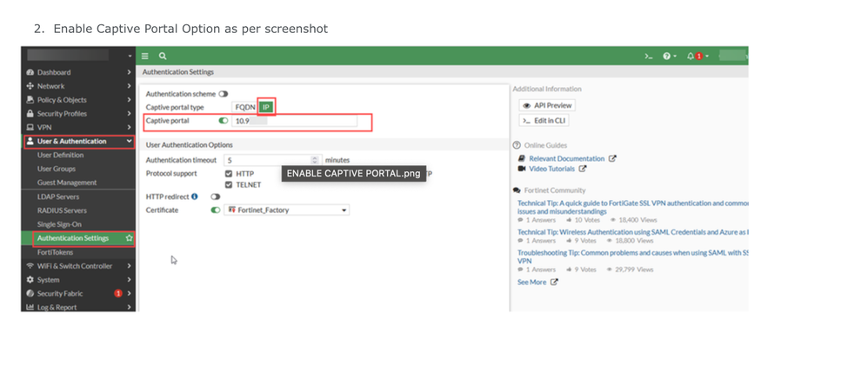Click the HTTP redirect info icon
The height and width of the screenshot is (373, 868).
195,196
